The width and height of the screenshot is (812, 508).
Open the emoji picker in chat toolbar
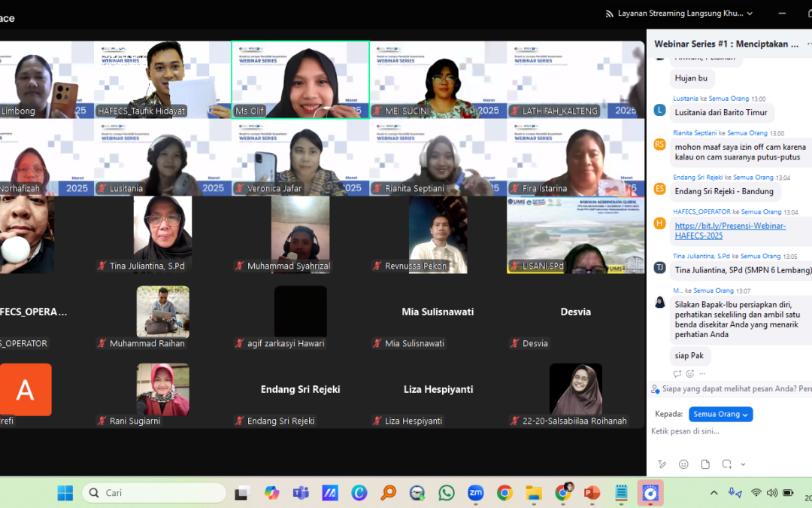click(x=683, y=464)
